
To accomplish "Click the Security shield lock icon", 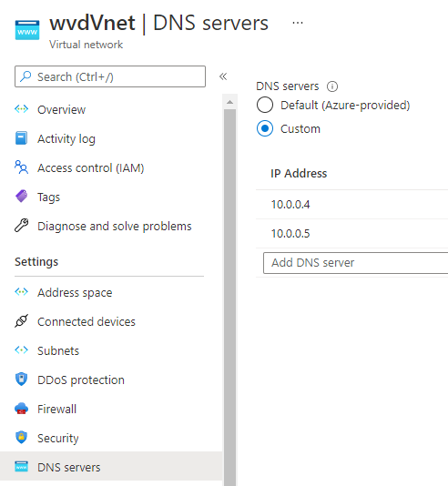I will 21,438.
